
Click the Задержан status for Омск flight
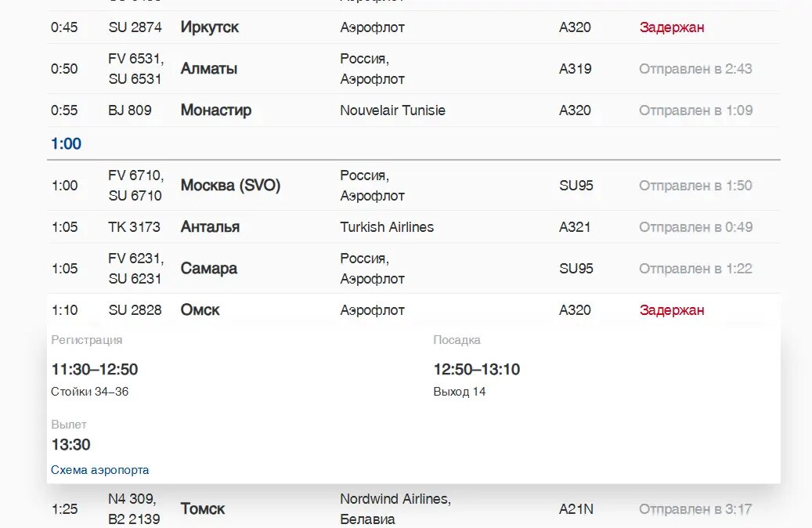(x=672, y=310)
